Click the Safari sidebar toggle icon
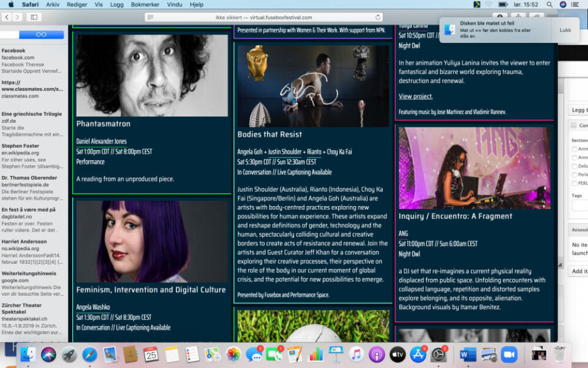The image size is (588, 368). [x=33, y=17]
